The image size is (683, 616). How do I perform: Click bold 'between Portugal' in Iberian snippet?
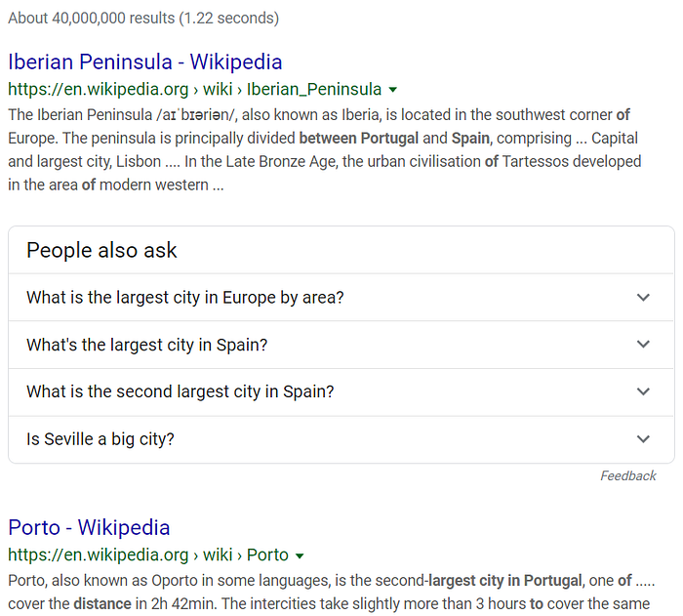pos(359,139)
